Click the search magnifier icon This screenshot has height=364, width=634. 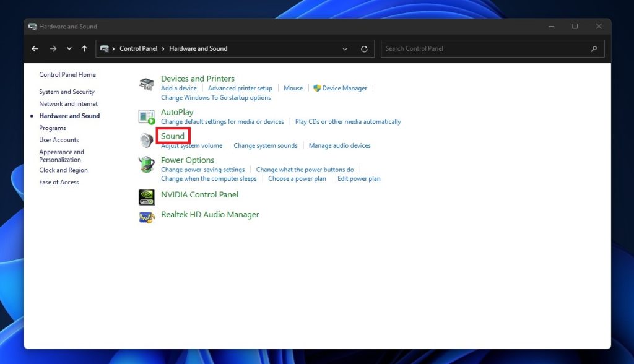[594, 49]
